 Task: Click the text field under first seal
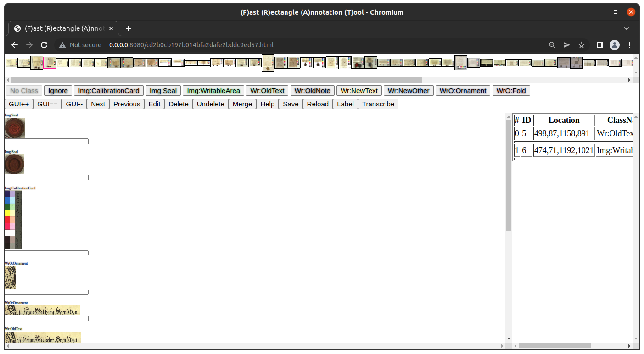pyautogui.click(x=46, y=141)
